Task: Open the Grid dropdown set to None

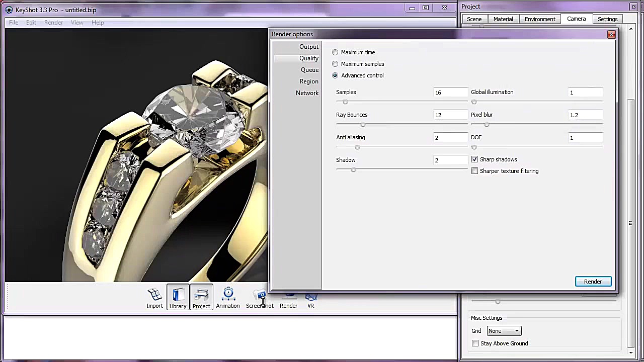Action: (x=504, y=331)
